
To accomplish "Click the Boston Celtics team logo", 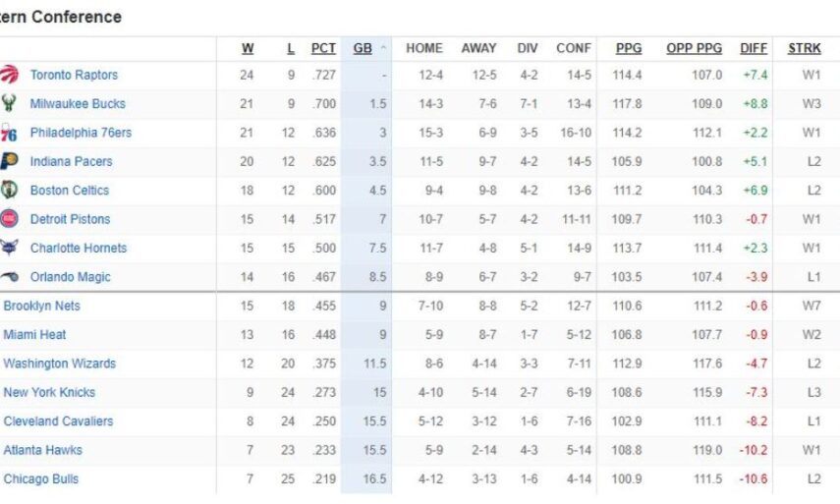I will tap(10, 190).
